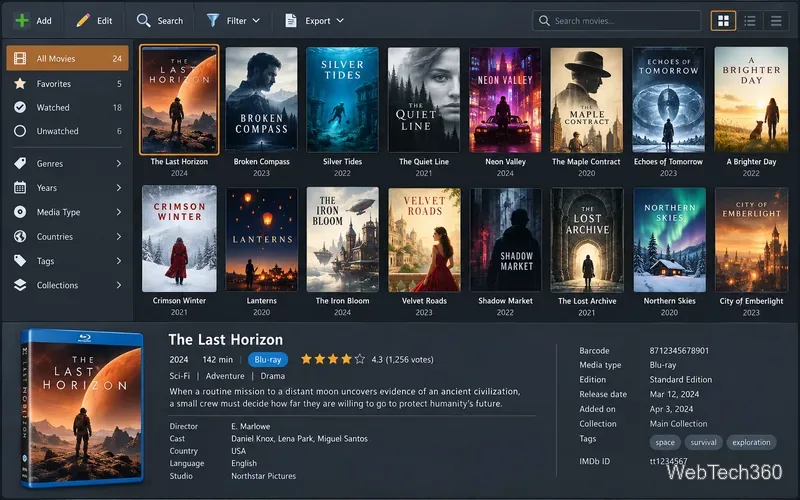Click the Filter funnel icon

click(213, 20)
